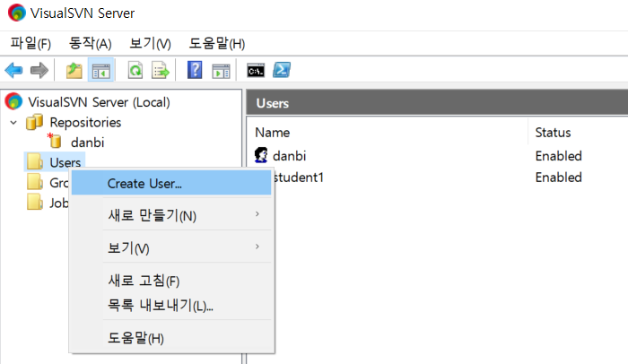Choose 목록 내보내기(L)... from context menu
The image size is (628, 364).
(x=171, y=306)
